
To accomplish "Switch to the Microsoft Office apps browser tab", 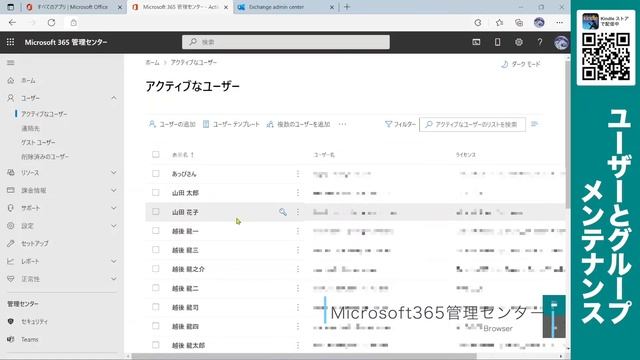I will click(x=73, y=7).
